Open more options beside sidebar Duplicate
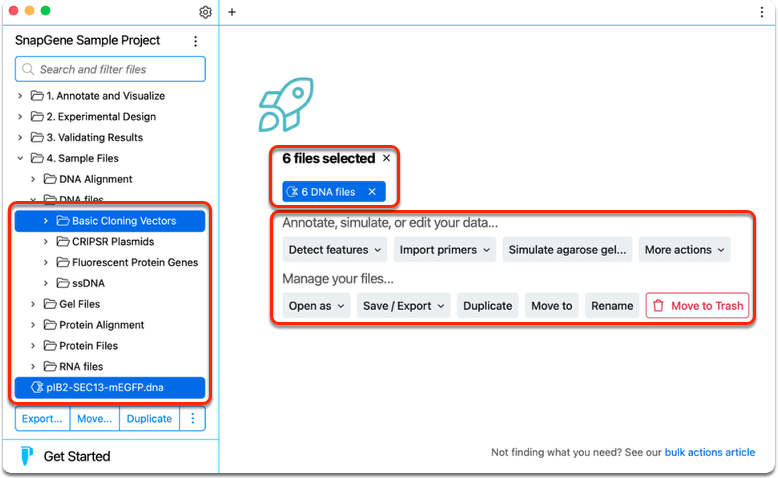The width and height of the screenshot is (778, 478). pos(193,419)
